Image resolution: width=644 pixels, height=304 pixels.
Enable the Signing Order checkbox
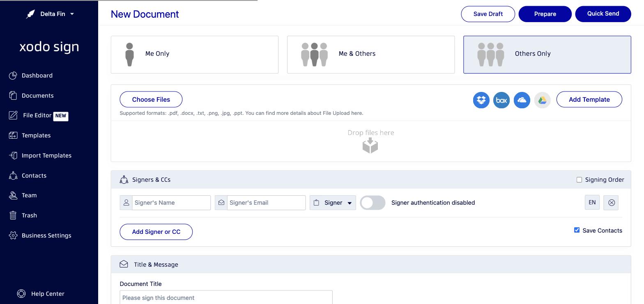[x=579, y=180]
